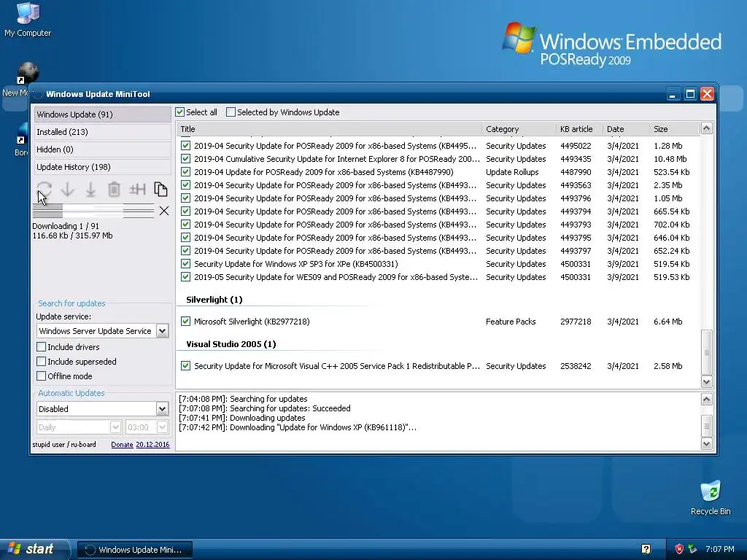Screen dimensions: 747x560
Task: Click log panel scroll up arrow
Action: 706,399
